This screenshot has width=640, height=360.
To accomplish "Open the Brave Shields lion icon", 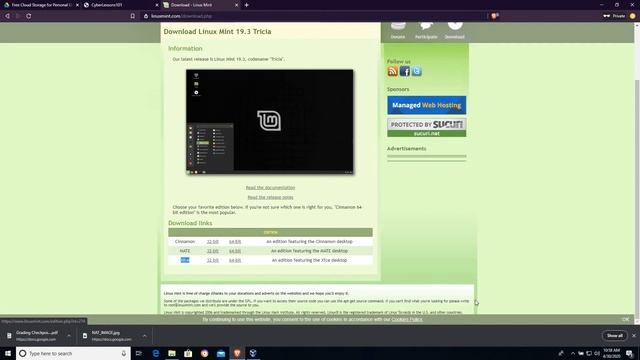I will tap(494, 16).
